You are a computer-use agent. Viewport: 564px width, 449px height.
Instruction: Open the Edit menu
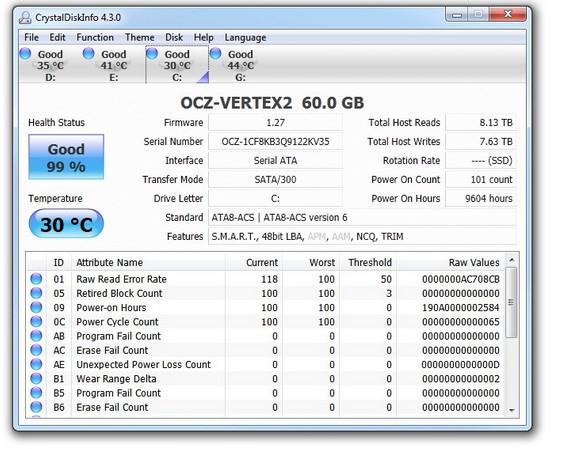tap(58, 37)
